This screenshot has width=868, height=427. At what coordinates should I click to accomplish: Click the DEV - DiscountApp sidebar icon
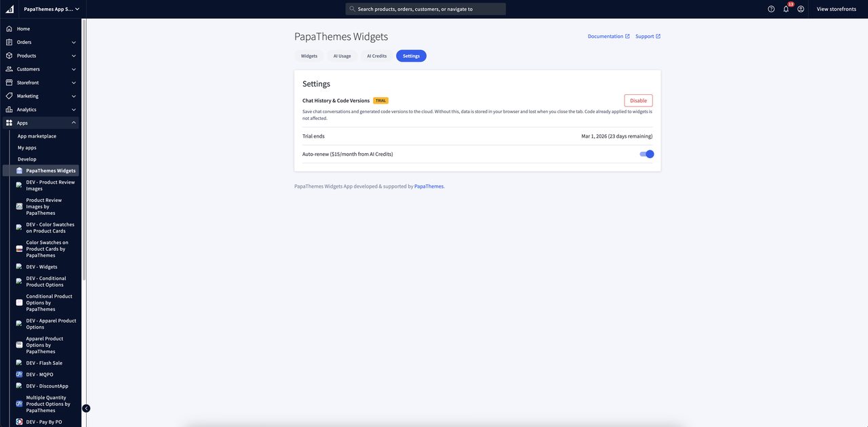pos(18,386)
